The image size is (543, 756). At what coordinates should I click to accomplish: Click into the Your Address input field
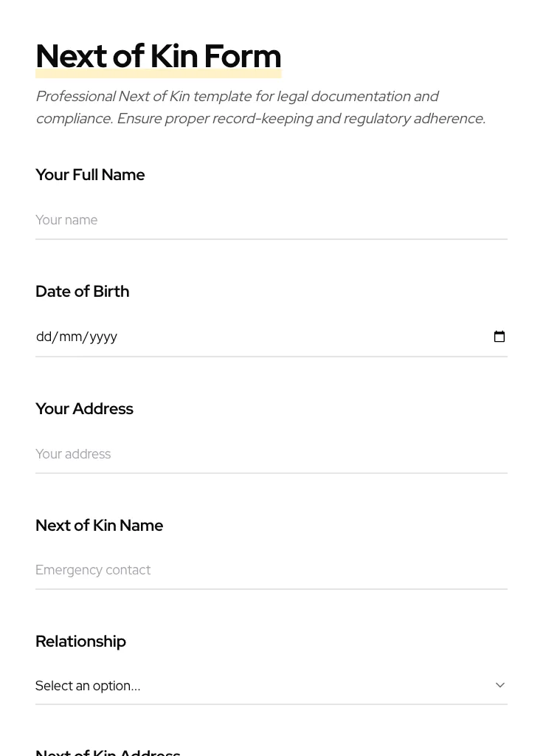271,454
